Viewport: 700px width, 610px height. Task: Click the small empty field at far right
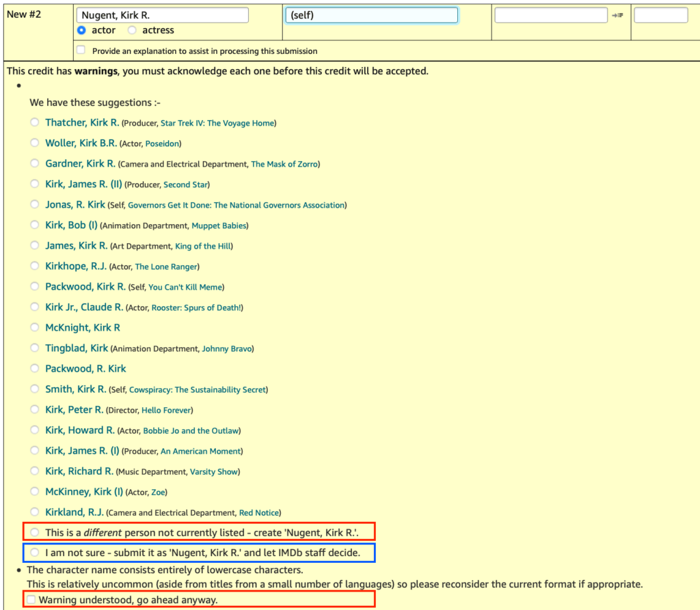tap(660, 15)
